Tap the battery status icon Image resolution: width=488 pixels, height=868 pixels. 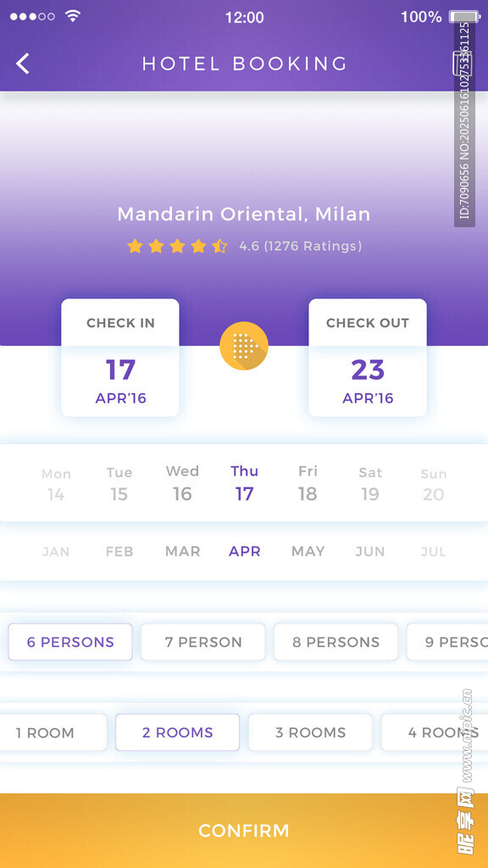tap(464, 17)
